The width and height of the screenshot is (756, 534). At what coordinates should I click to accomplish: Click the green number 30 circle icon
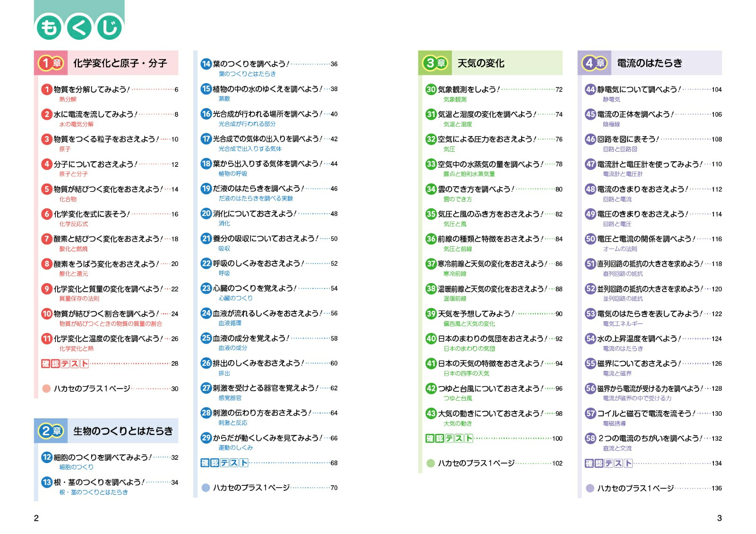(x=431, y=89)
